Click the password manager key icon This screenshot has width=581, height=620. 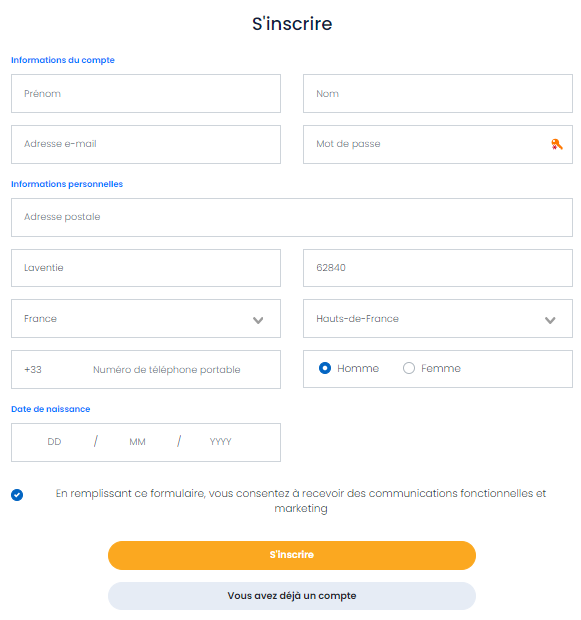(x=556, y=144)
